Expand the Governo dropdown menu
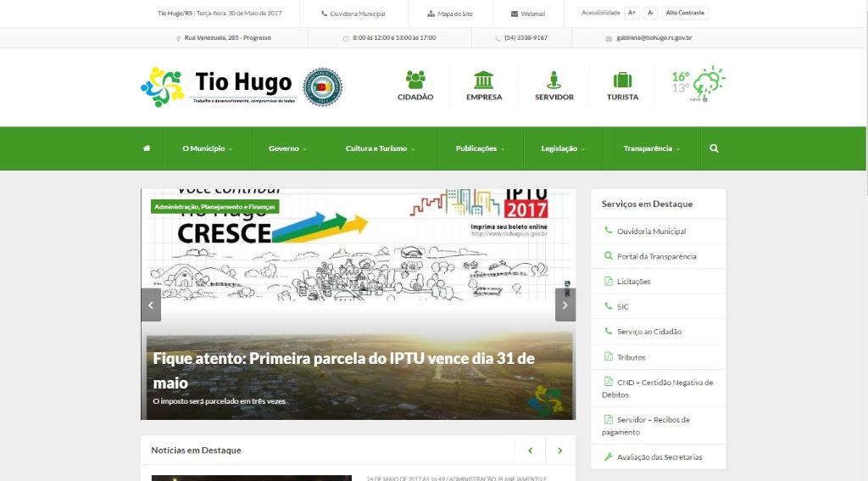 [x=287, y=148]
